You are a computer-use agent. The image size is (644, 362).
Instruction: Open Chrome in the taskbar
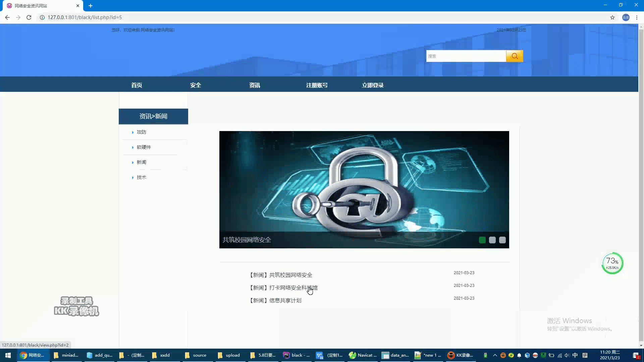click(x=33, y=355)
